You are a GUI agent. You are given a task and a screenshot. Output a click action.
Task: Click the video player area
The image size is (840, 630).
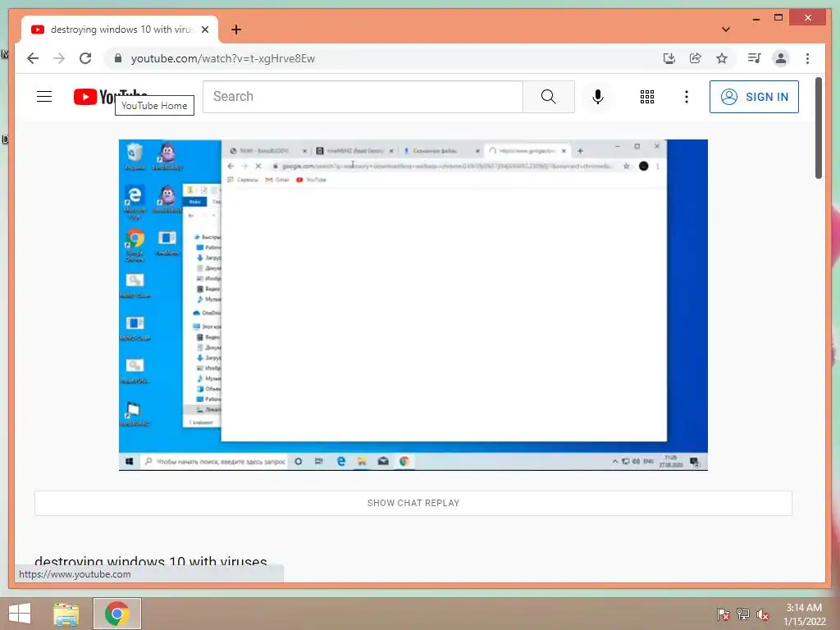[413, 305]
